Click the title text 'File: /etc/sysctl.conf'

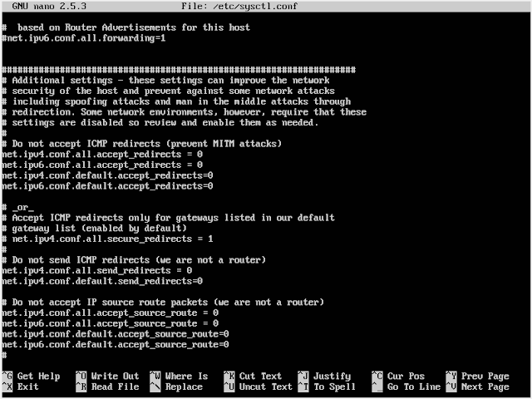(239, 6)
